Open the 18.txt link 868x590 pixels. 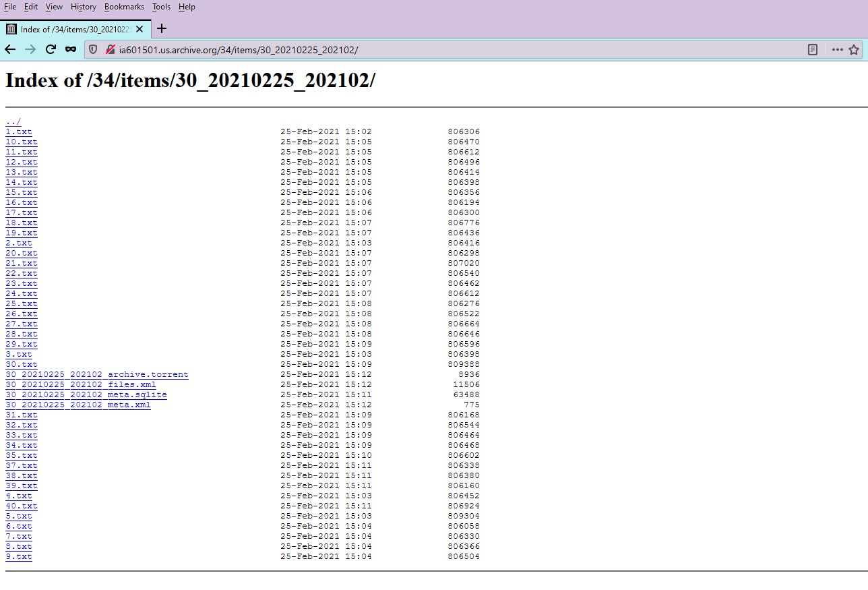click(x=22, y=223)
